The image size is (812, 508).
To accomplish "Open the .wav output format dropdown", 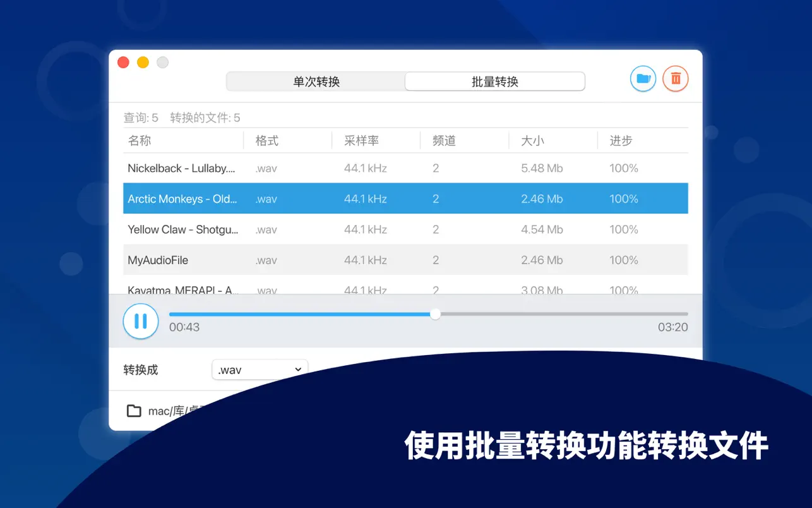I will [259, 370].
